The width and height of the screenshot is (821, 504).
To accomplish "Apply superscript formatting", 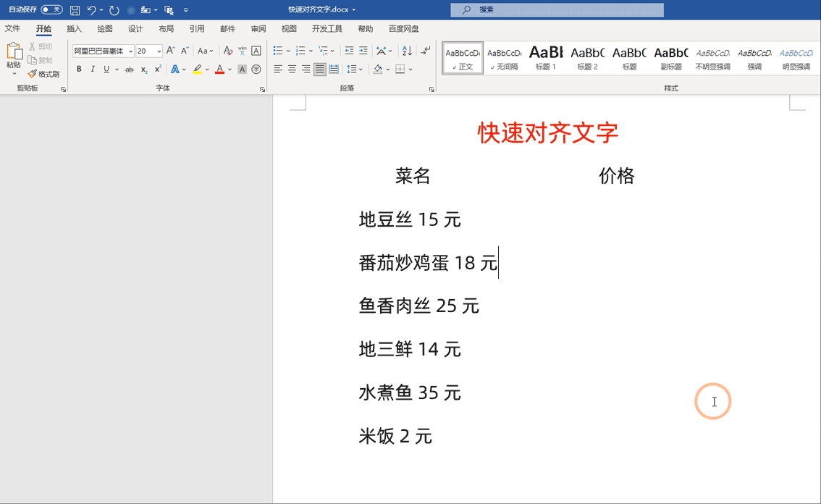I will (158, 70).
